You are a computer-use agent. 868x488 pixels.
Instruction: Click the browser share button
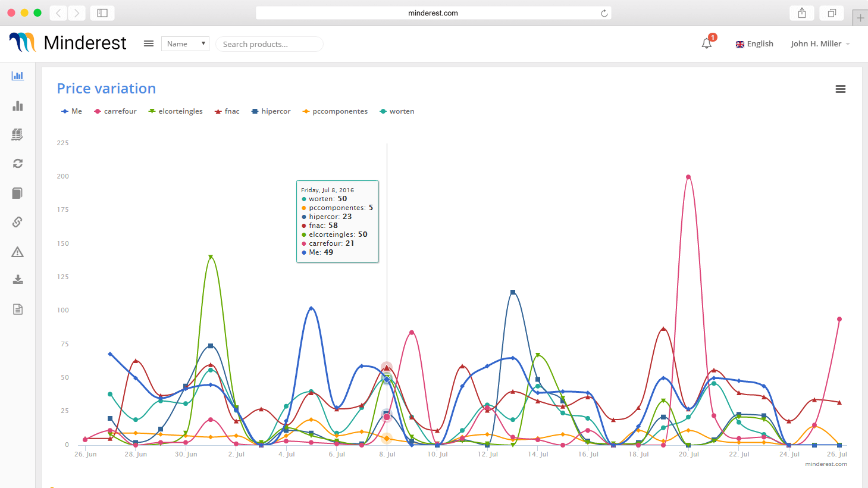click(x=802, y=13)
